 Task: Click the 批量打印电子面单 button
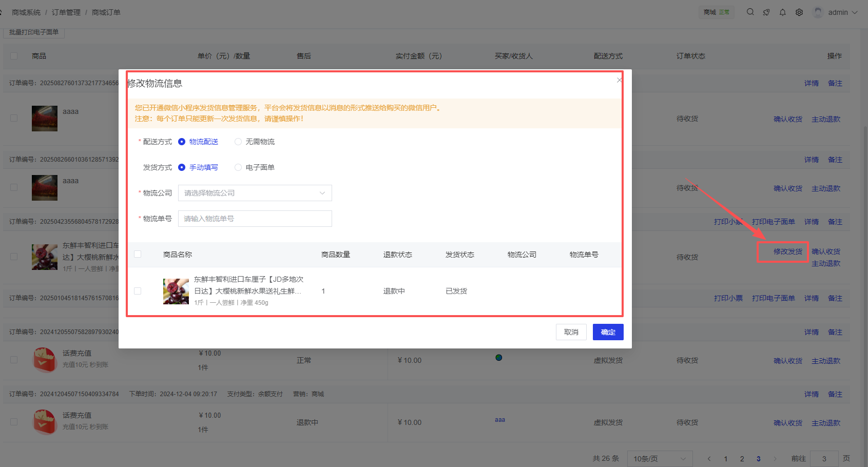point(35,32)
